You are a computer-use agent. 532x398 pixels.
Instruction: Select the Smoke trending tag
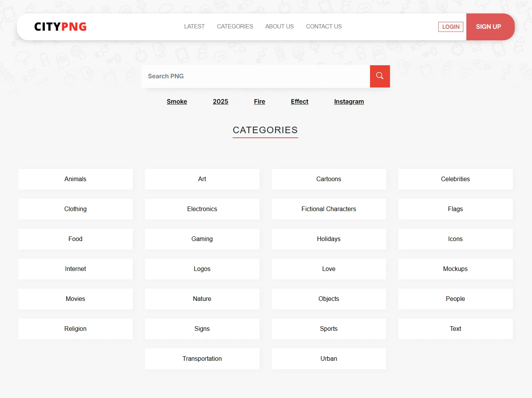[x=177, y=101]
